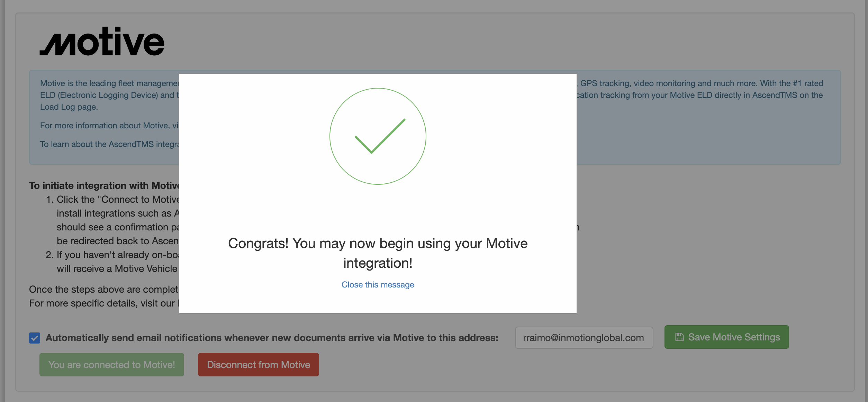Click 'For more specific details, visit our' text
This screenshot has width=868, height=402.
tap(104, 303)
